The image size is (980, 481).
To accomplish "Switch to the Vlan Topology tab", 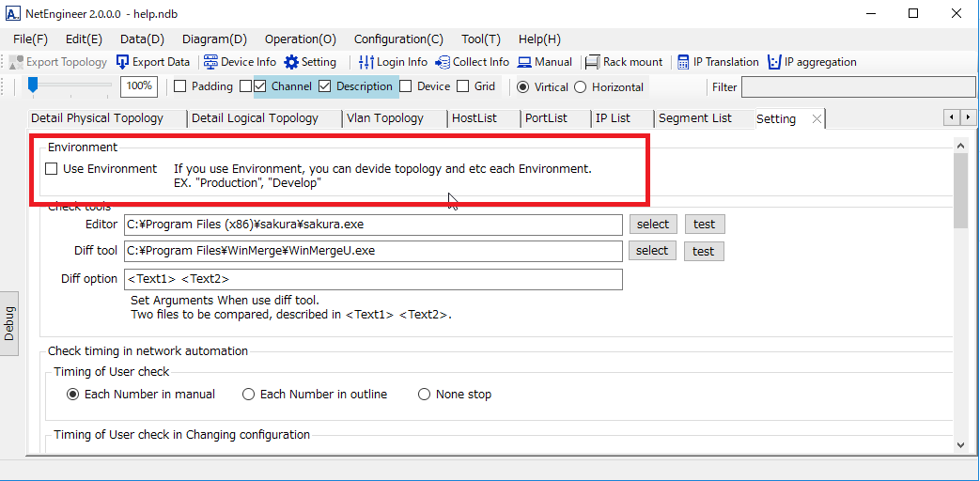I will click(384, 118).
